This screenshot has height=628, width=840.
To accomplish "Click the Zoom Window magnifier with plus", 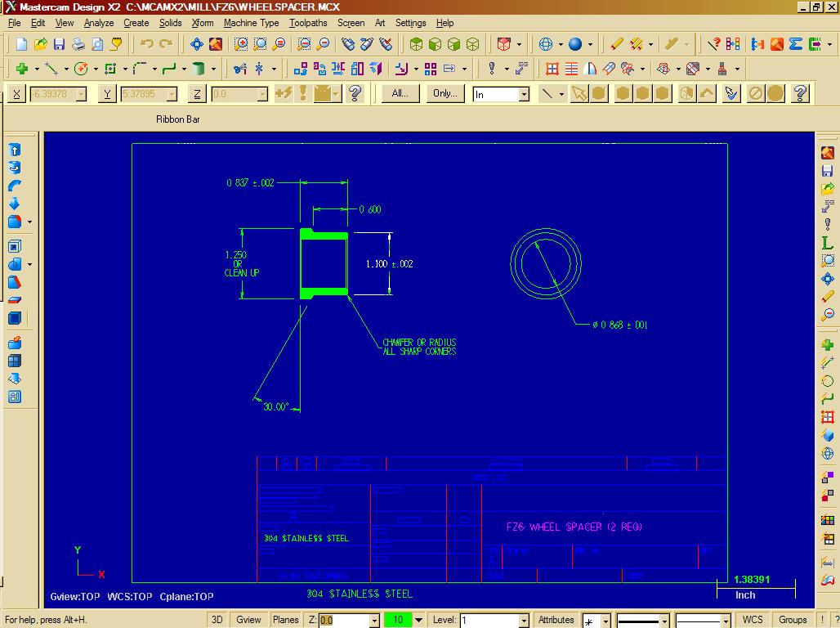I will [x=241, y=44].
